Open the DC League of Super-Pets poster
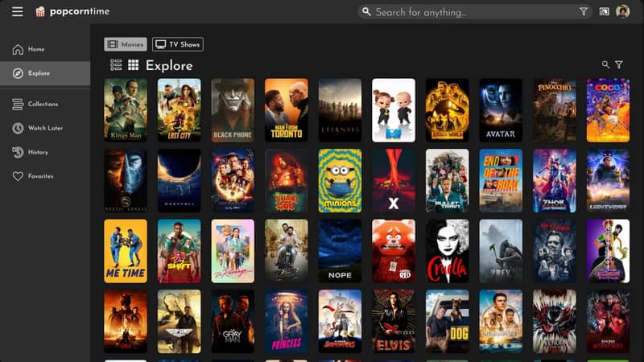This screenshot has width=644, height=362. (x=340, y=321)
